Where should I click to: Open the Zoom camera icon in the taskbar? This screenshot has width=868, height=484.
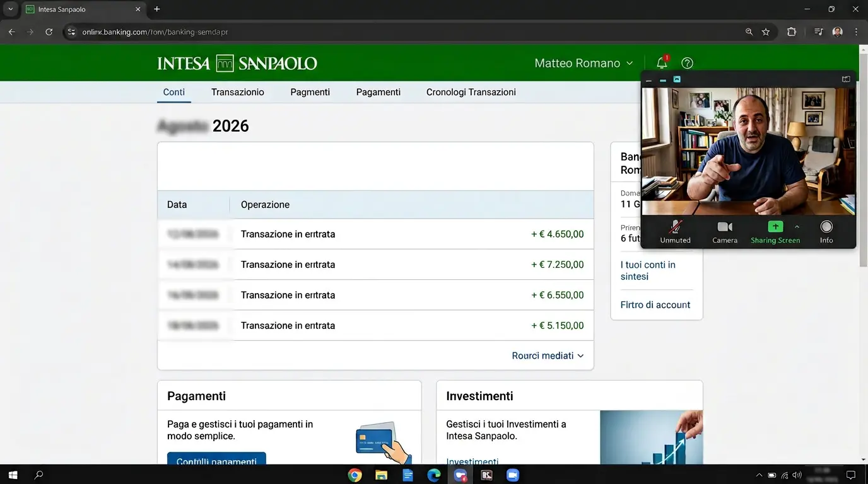pos(513,475)
